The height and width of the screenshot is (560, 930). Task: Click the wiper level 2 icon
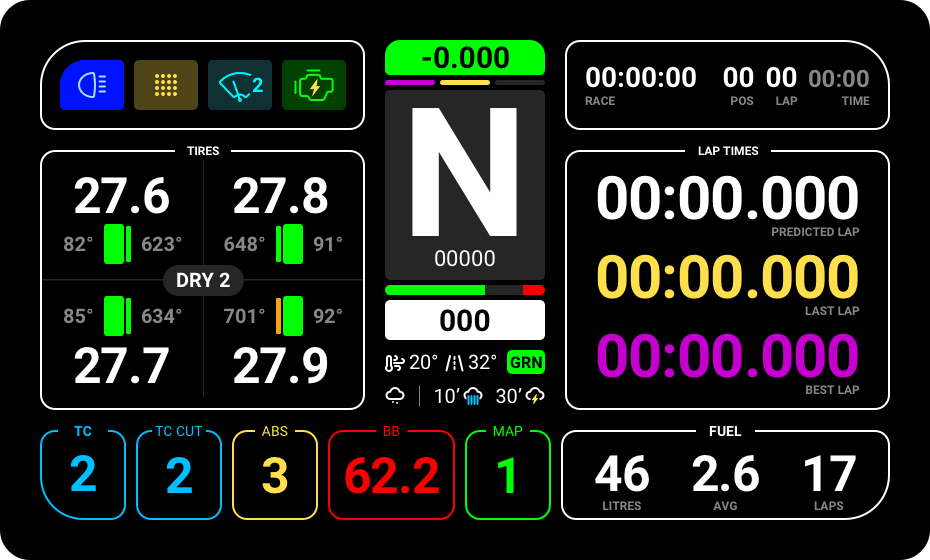coord(240,85)
